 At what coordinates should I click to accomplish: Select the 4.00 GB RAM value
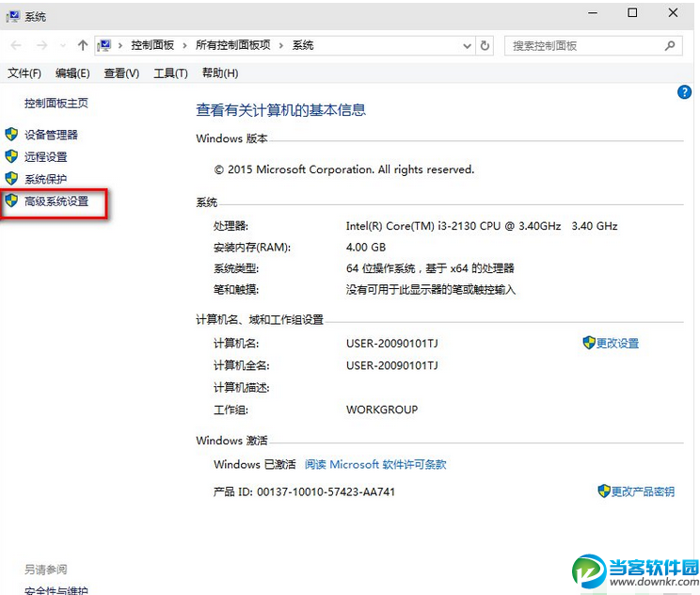click(x=366, y=247)
